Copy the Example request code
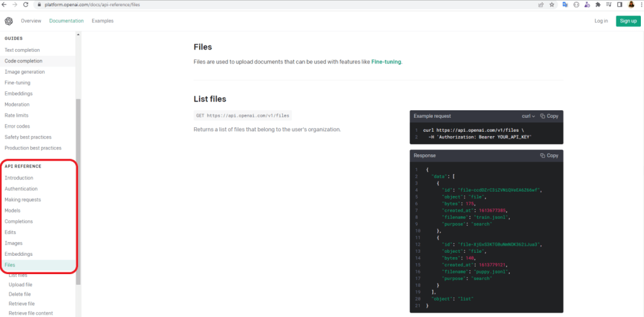Screen dimensions: 644x317 (549, 116)
